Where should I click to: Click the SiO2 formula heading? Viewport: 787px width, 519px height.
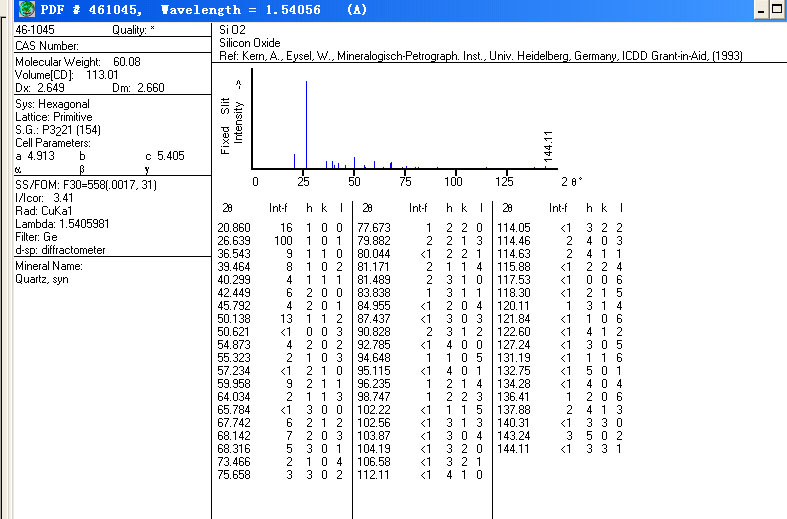(x=232, y=30)
